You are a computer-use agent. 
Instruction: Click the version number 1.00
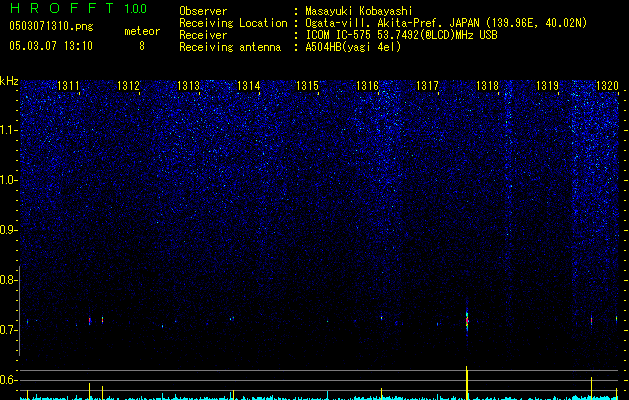[x=136, y=9]
